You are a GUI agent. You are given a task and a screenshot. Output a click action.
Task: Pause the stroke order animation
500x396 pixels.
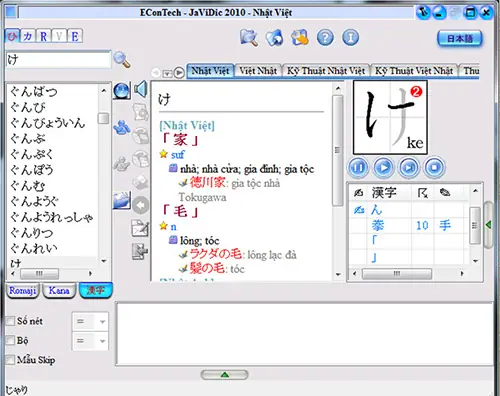pyautogui.click(x=358, y=167)
